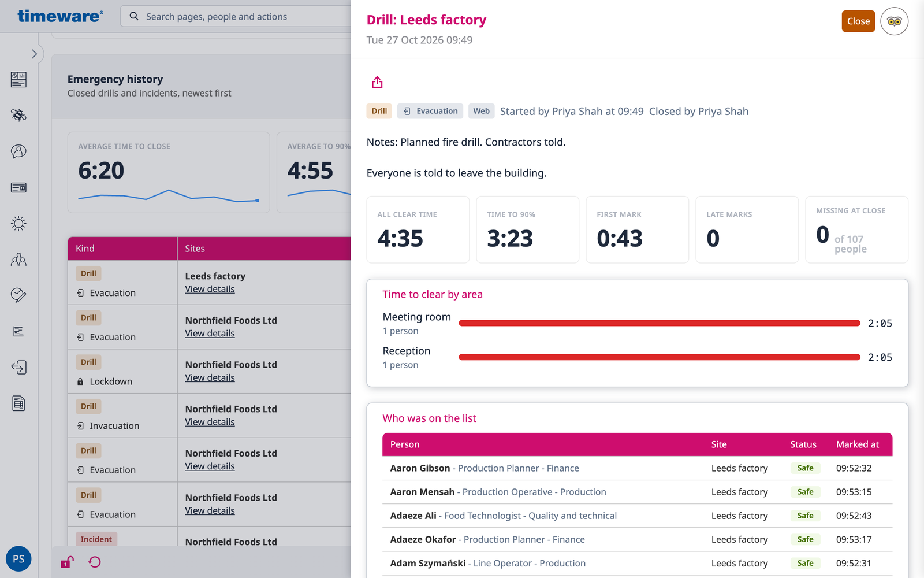Open View details under the Invacuation drill row
The image size is (924, 578).
210,422
